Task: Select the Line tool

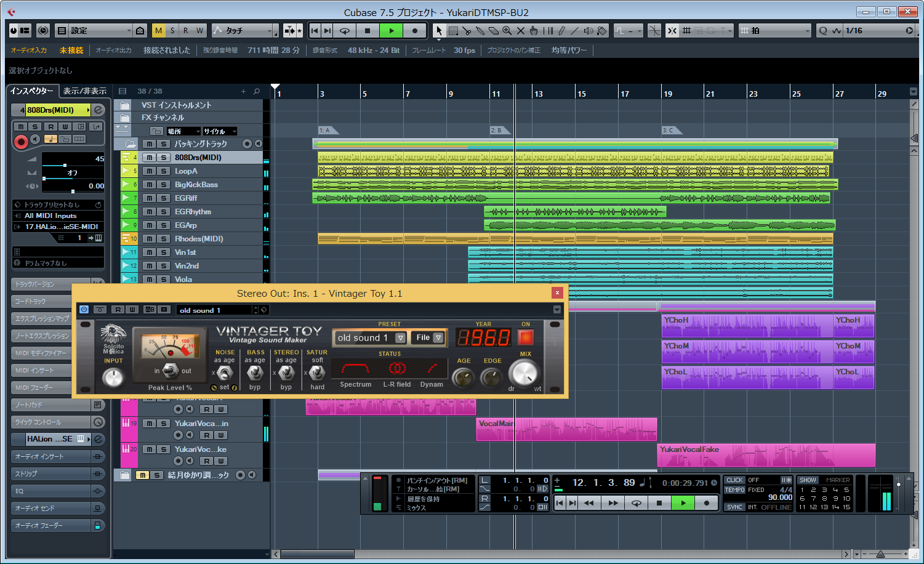Action: click(x=575, y=30)
